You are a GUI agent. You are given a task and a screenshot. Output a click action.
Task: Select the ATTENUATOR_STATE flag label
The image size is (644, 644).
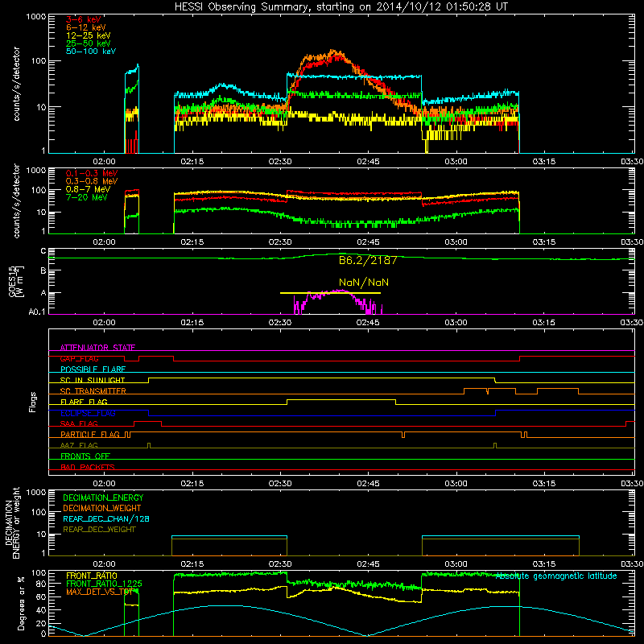tap(97, 348)
